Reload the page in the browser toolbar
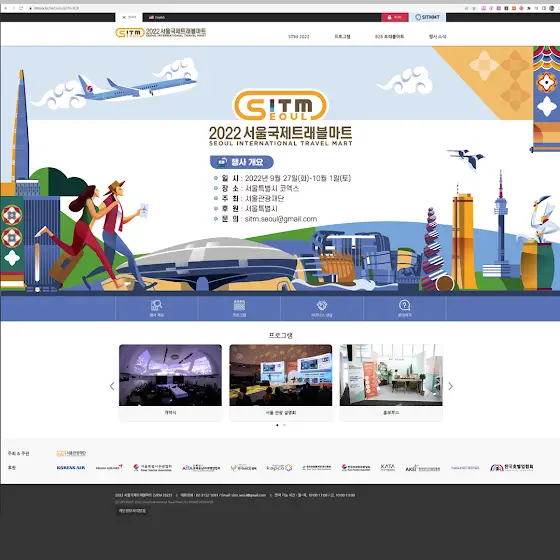Screen dimensions: 560x560 [21, 8]
